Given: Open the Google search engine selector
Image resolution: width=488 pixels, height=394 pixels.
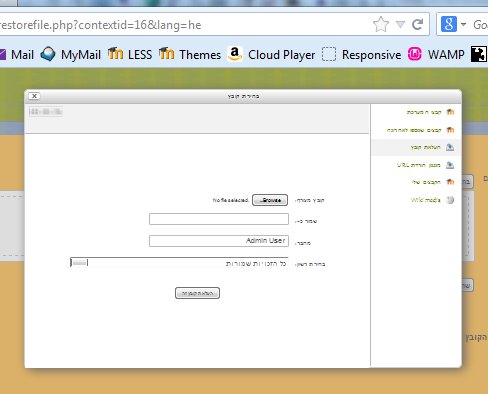Looking at the screenshot, I should coord(453,24).
